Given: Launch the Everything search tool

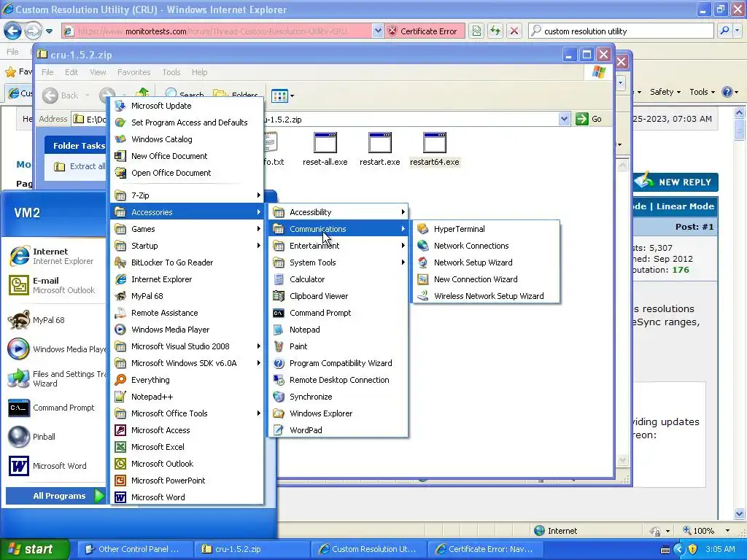Looking at the screenshot, I should pyautogui.click(x=187, y=379).
